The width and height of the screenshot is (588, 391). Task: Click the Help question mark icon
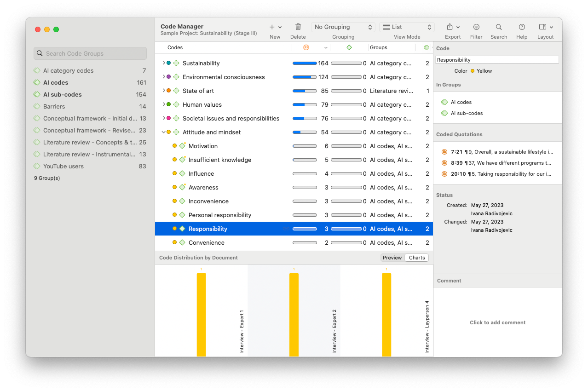[522, 27]
